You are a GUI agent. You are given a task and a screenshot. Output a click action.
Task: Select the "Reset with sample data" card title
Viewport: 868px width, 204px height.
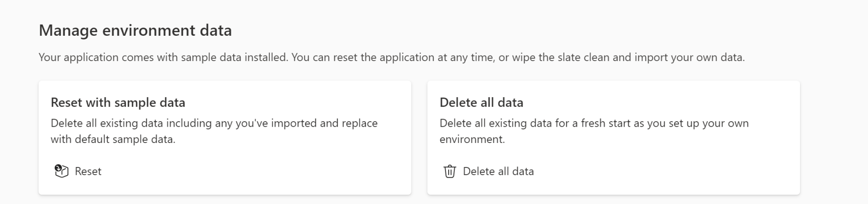tap(118, 103)
